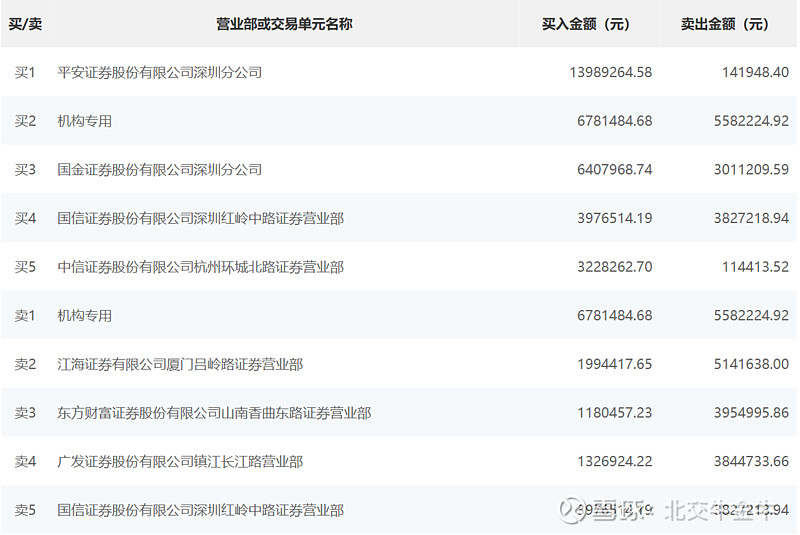Click the 营业部或交易单元名称 column header
Image resolution: width=800 pixels, height=535 pixels.
284,24
